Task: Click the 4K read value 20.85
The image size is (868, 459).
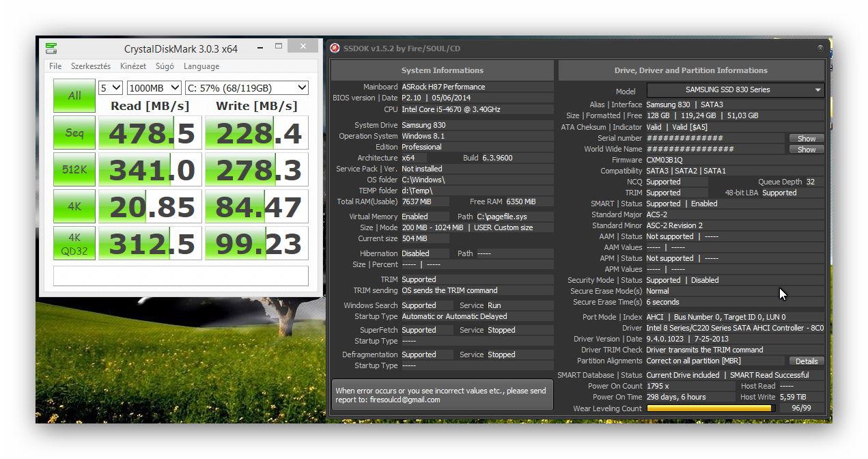Action: [x=151, y=207]
